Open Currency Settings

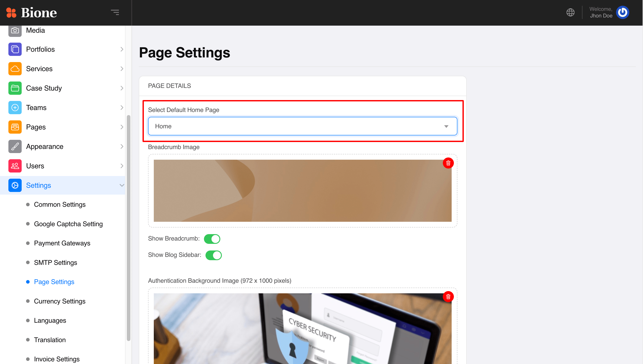[60, 301]
